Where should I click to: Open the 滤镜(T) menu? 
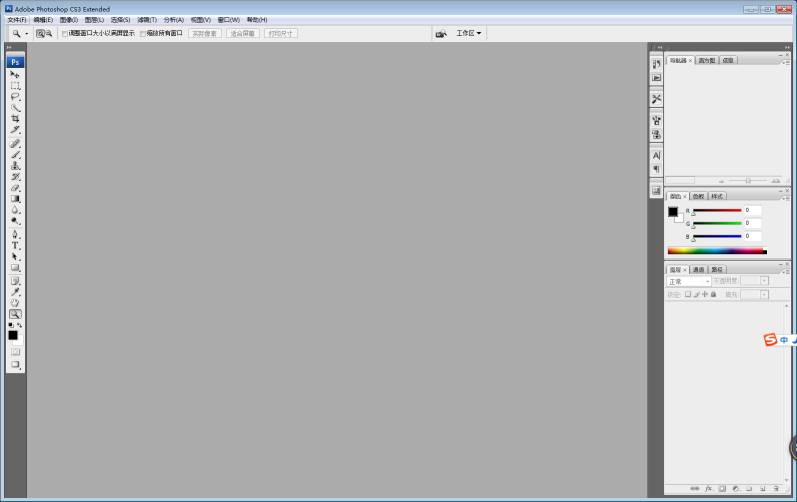147,19
